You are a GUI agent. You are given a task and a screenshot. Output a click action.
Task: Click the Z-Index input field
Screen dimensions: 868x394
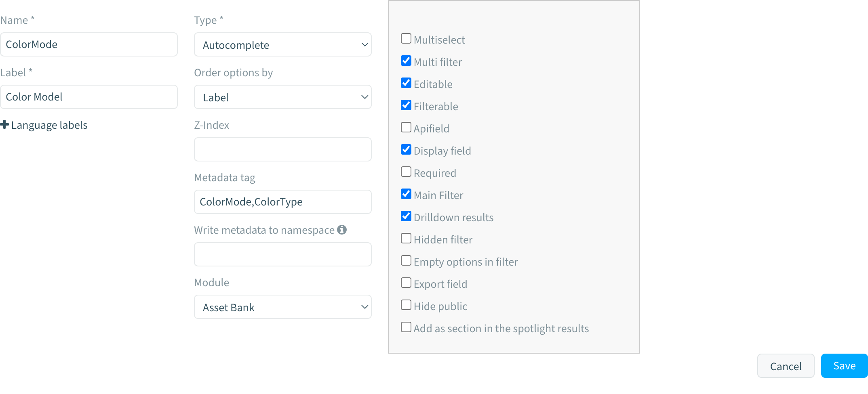pos(282,149)
